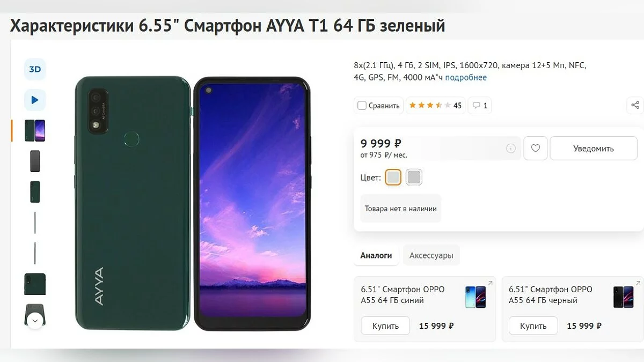Select the second color swatch option
Viewport: 644px width, 362px height.
[414, 177]
